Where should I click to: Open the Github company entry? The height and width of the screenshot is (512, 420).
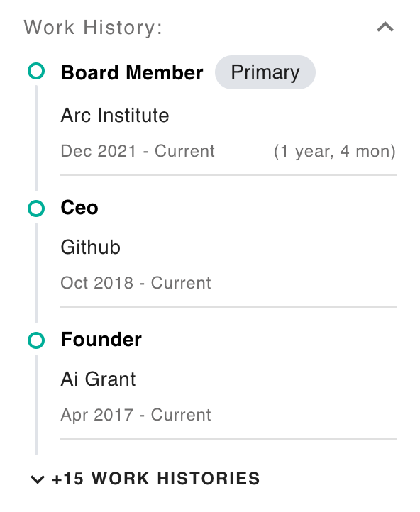91,247
